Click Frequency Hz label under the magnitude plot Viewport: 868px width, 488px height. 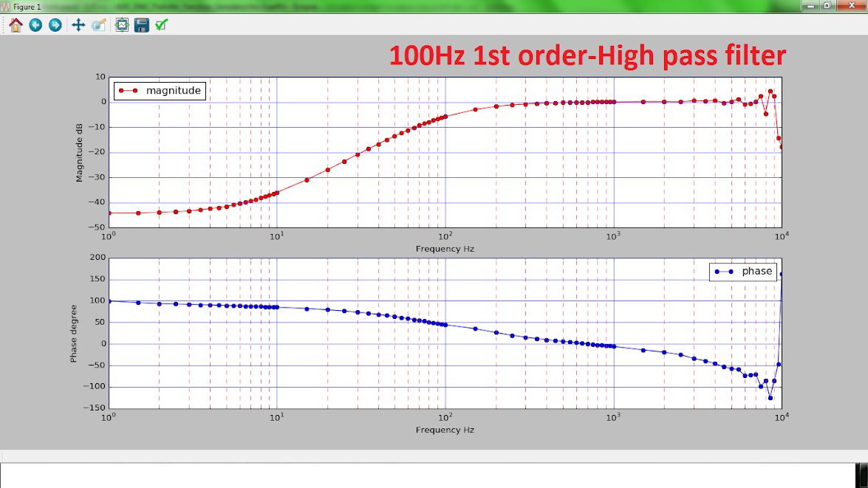445,249
